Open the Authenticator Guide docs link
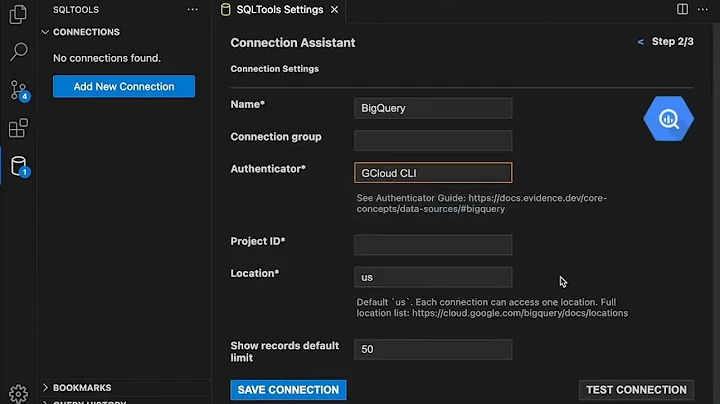720x404 pixels. pos(482,203)
